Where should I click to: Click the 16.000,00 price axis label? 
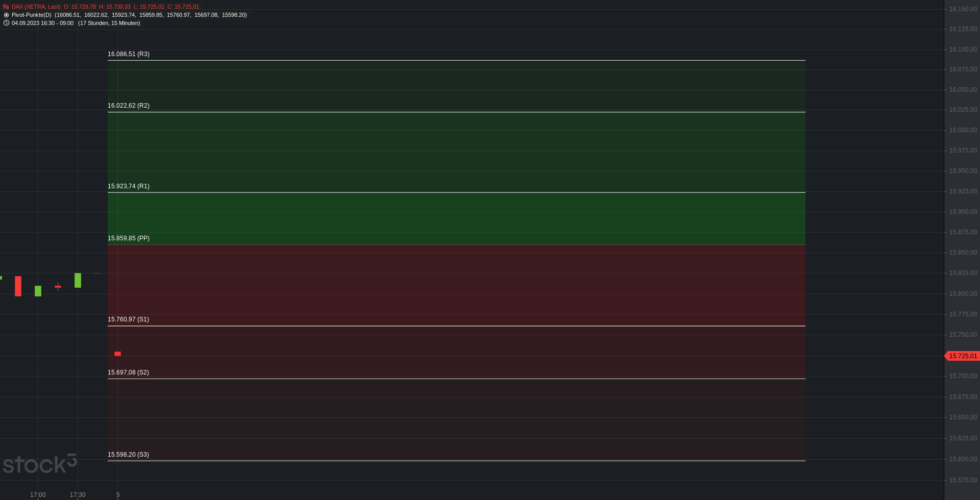click(x=963, y=130)
